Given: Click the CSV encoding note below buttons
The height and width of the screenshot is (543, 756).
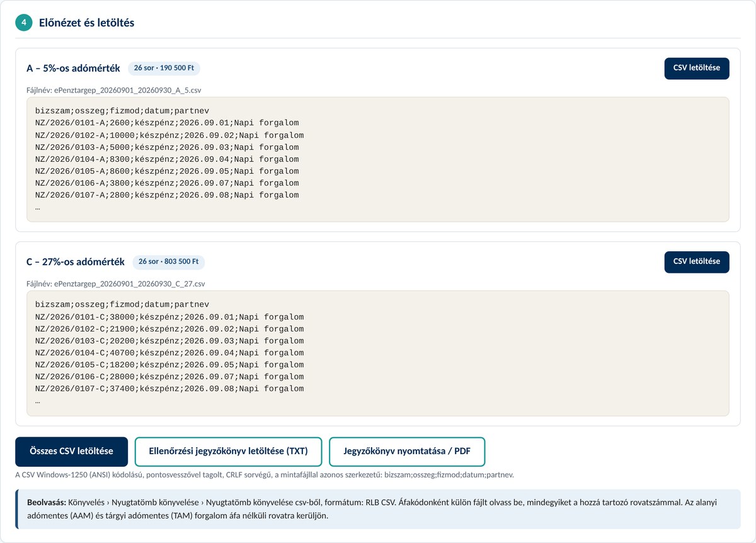Looking at the screenshot, I should pos(265,474).
